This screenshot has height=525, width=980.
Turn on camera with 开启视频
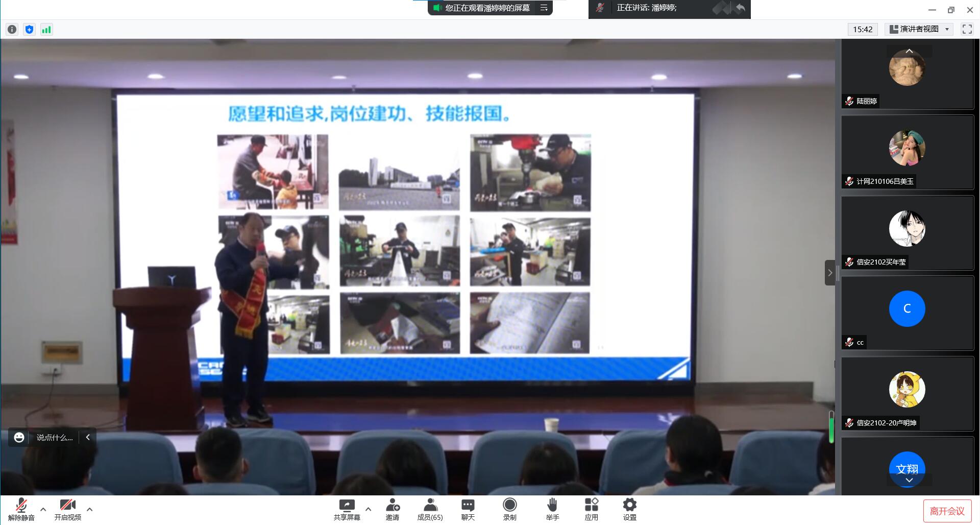click(67, 509)
